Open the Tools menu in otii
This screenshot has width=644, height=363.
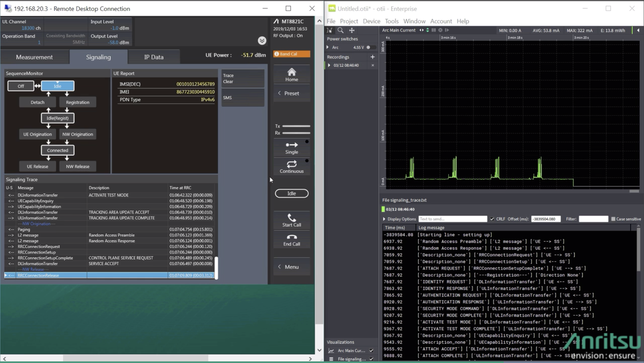pyautogui.click(x=391, y=21)
